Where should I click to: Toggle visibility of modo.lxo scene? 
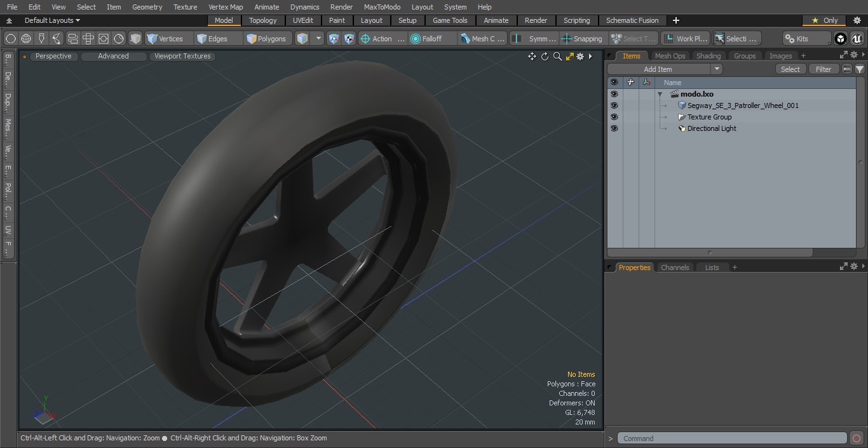(x=614, y=94)
